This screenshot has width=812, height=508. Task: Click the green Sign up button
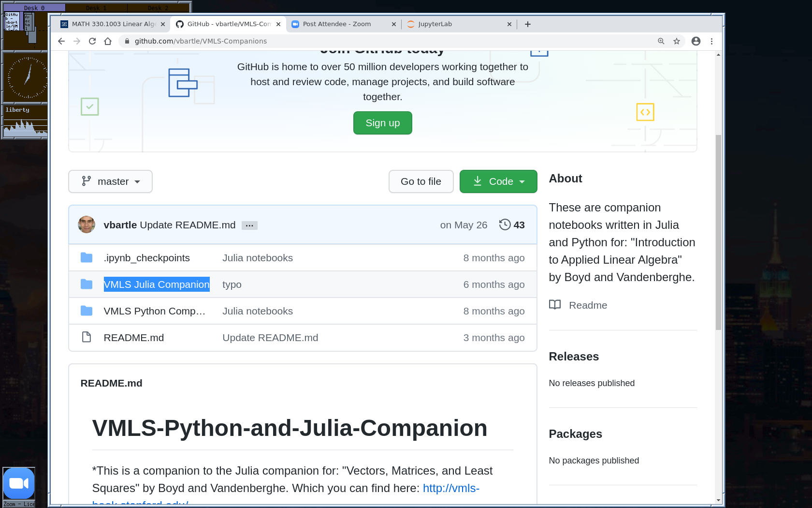pos(382,123)
